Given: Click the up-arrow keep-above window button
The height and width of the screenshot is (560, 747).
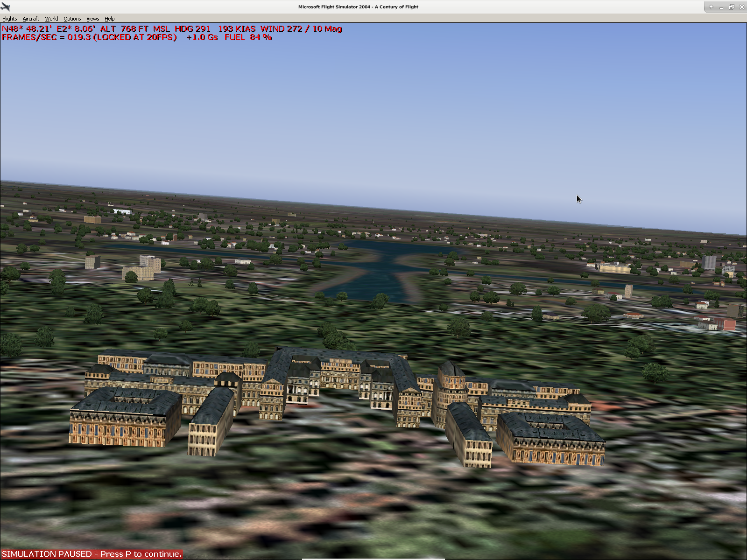Looking at the screenshot, I should pos(711,7).
